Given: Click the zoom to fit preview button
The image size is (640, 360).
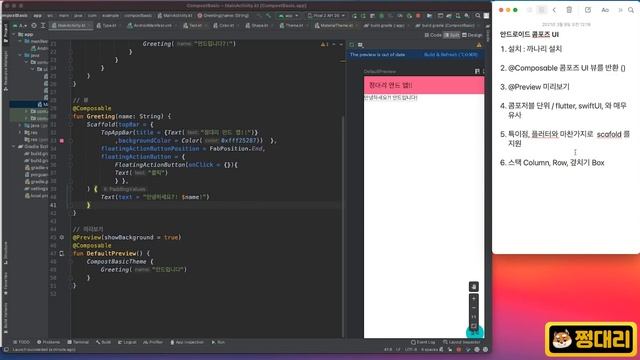Looking at the screenshot, I should (473, 326).
